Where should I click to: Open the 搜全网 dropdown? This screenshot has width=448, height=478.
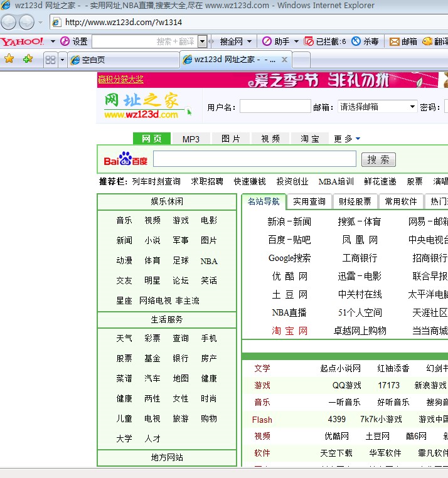point(235,41)
